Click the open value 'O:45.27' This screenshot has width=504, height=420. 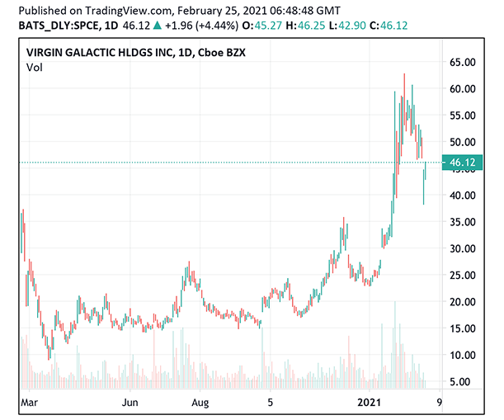point(262,26)
